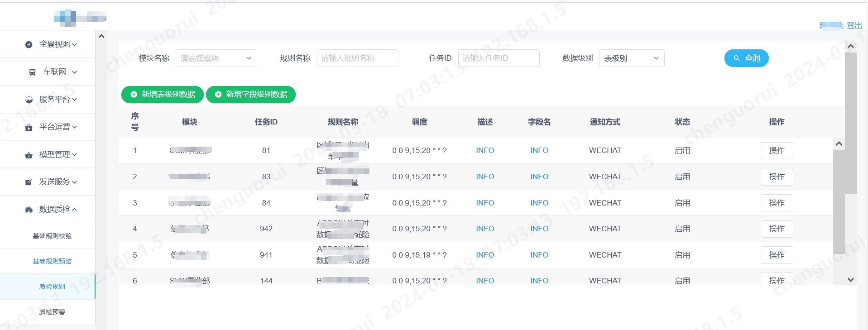Screen dimensions: 868x330
Task: Open 描述 INFO link for task 942
Action: (x=485, y=229)
